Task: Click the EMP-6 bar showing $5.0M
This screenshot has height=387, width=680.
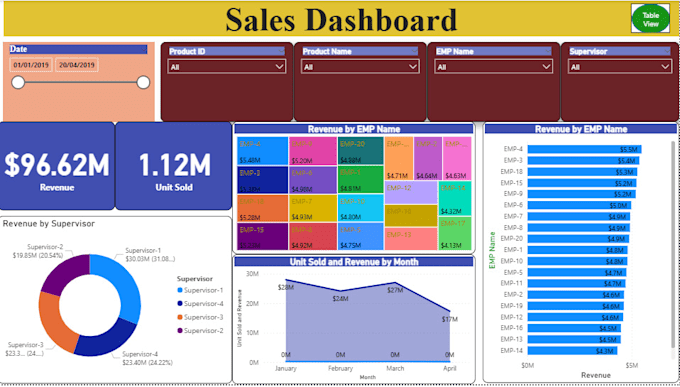Action: click(579, 205)
